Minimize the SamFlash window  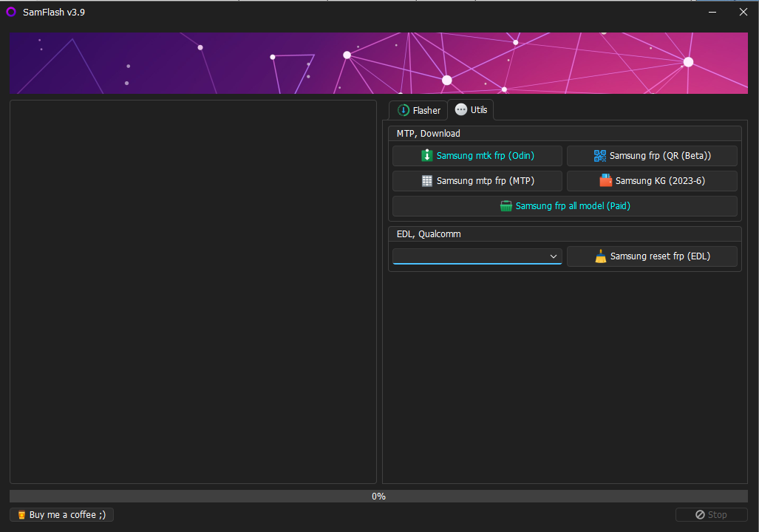pos(712,12)
